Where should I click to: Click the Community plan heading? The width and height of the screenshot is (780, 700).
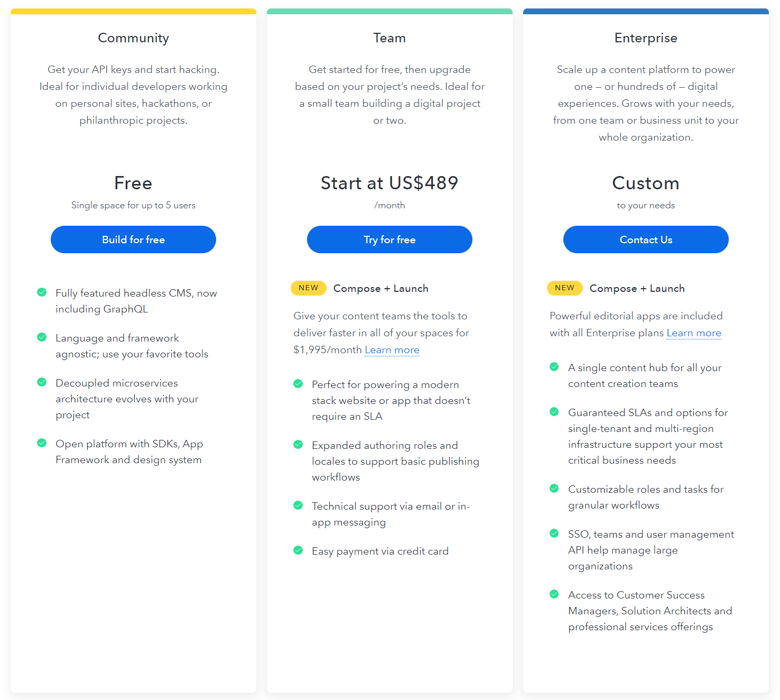click(x=133, y=38)
